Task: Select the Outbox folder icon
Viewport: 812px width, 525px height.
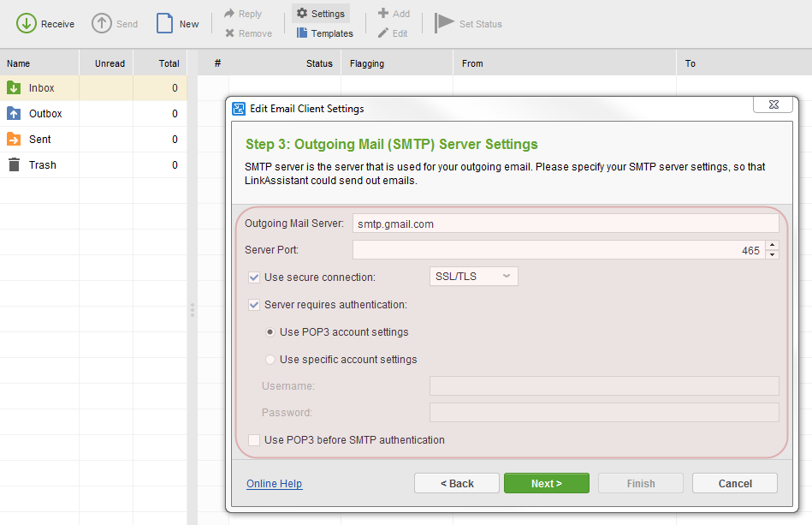Action: coord(14,114)
